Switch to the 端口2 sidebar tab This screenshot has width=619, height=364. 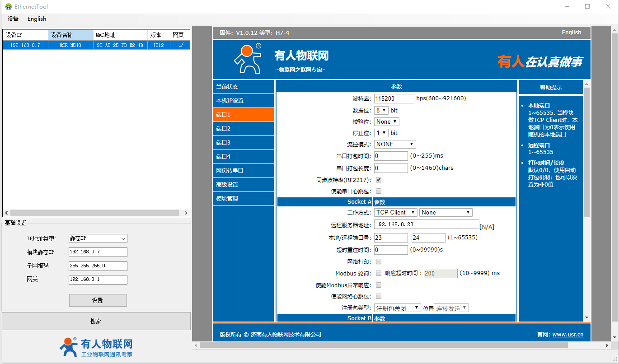pos(243,129)
